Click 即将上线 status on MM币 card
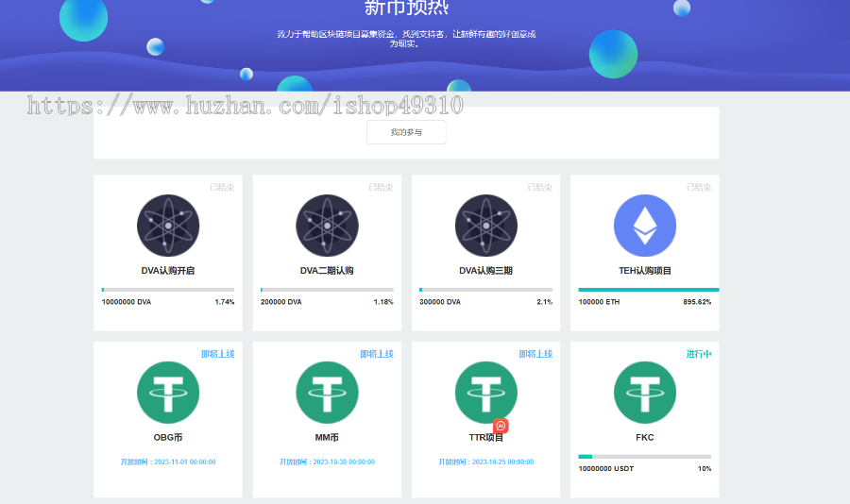Image resolution: width=850 pixels, height=504 pixels. [377, 354]
